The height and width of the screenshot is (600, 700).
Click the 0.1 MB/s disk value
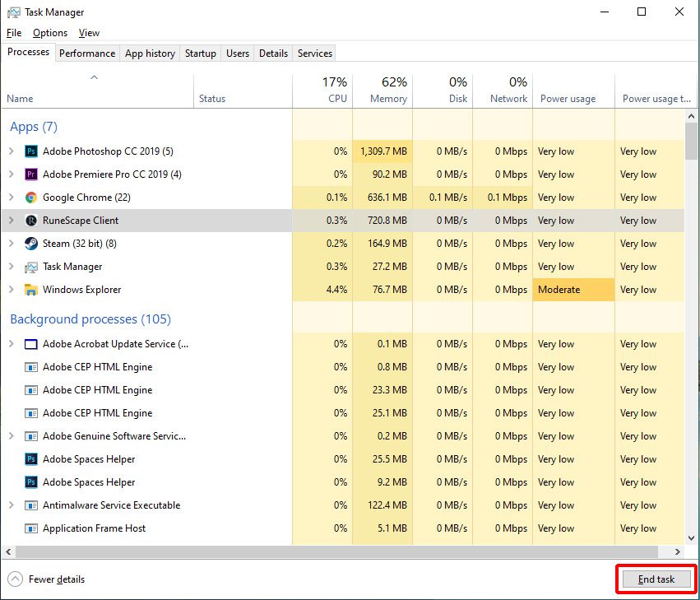coord(448,198)
